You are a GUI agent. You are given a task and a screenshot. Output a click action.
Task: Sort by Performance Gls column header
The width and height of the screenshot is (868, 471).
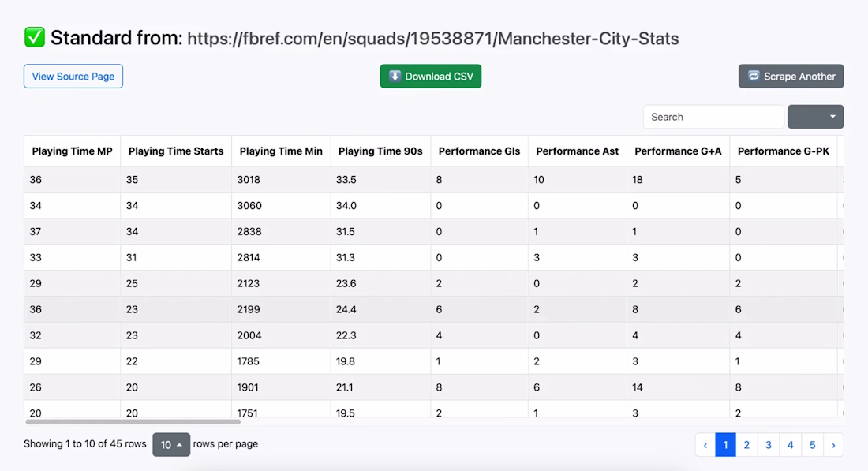point(479,151)
